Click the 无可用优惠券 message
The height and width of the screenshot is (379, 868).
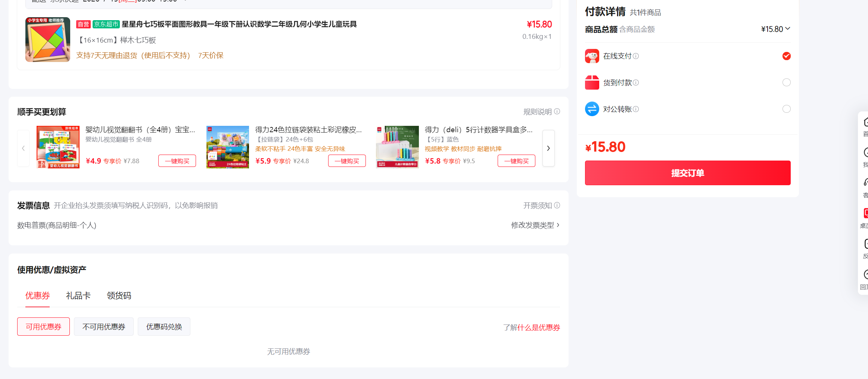(x=289, y=351)
